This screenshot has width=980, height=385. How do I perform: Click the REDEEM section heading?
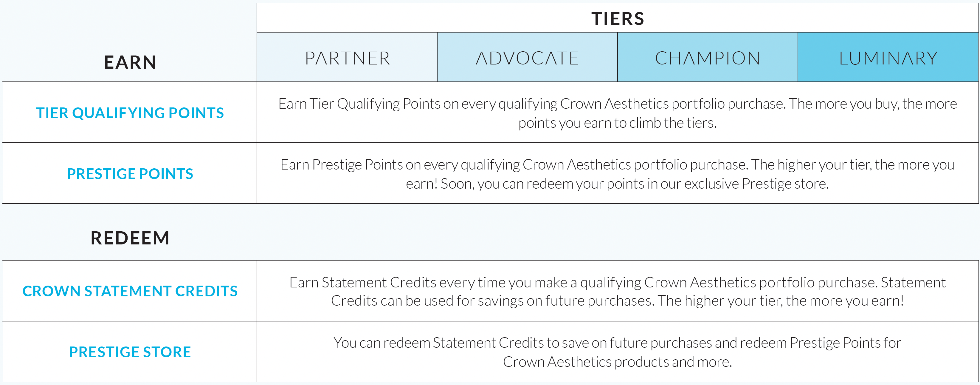click(x=130, y=238)
